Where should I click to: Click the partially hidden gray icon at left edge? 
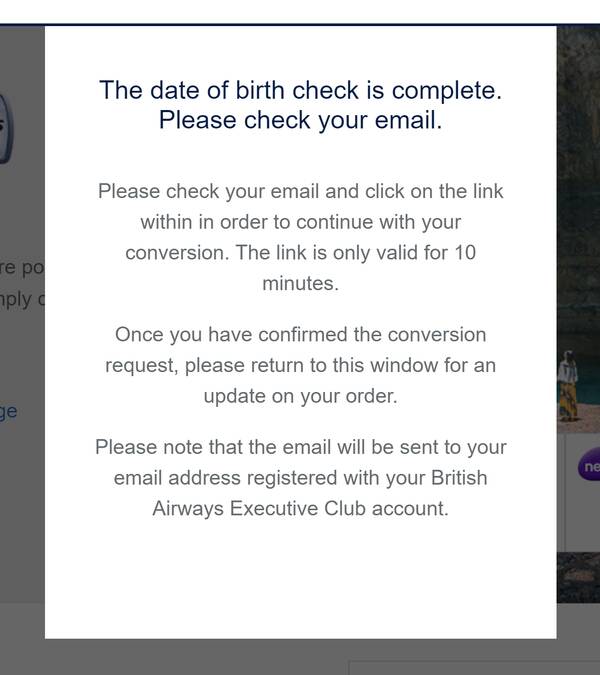[x=7, y=129]
